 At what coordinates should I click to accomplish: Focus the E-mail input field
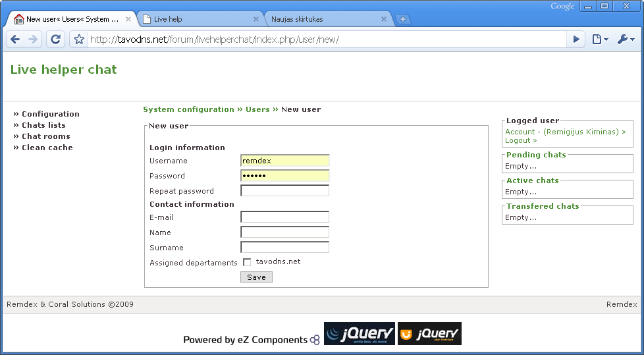tap(284, 217)
